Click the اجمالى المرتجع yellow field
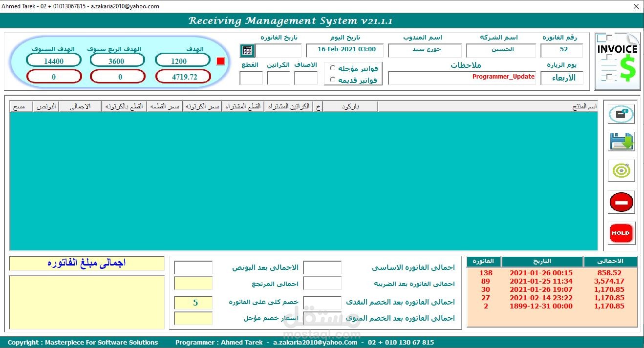This screenshot has height=348, width=644. point(193,284)
